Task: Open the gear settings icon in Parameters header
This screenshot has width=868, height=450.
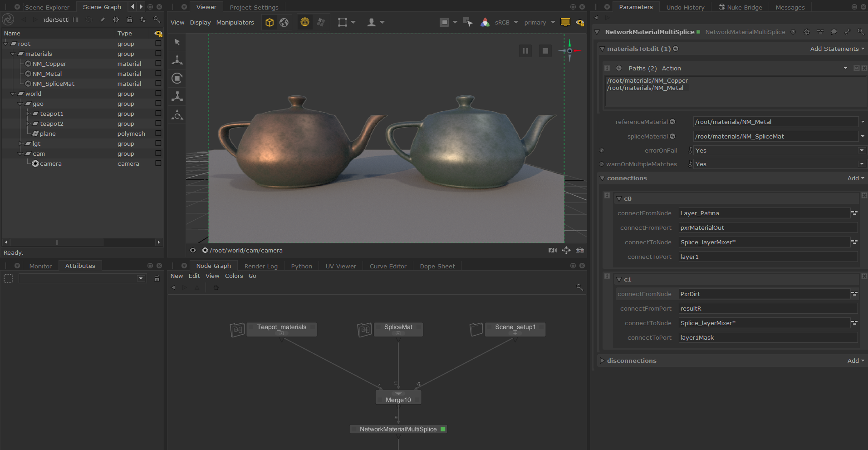Action: [806, 32]
